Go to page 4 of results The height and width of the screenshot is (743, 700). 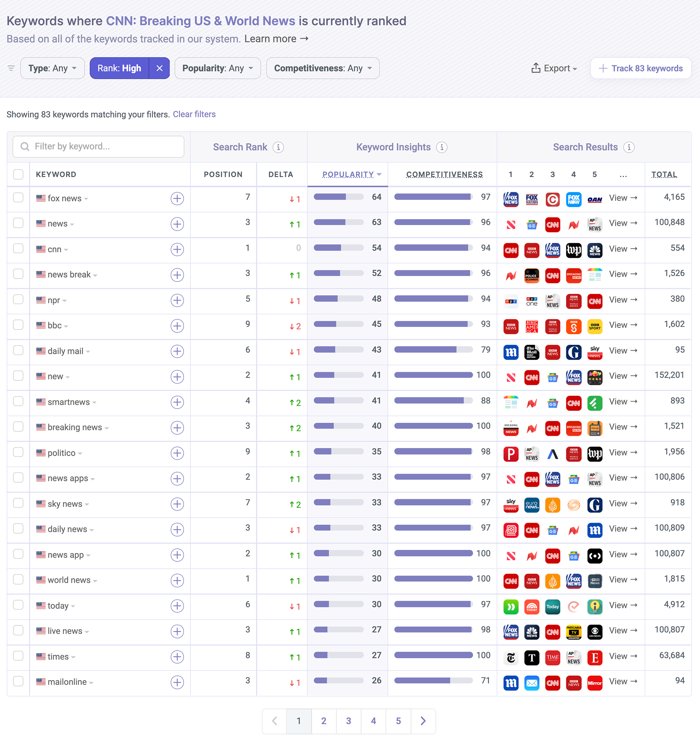tap(373, 721)
